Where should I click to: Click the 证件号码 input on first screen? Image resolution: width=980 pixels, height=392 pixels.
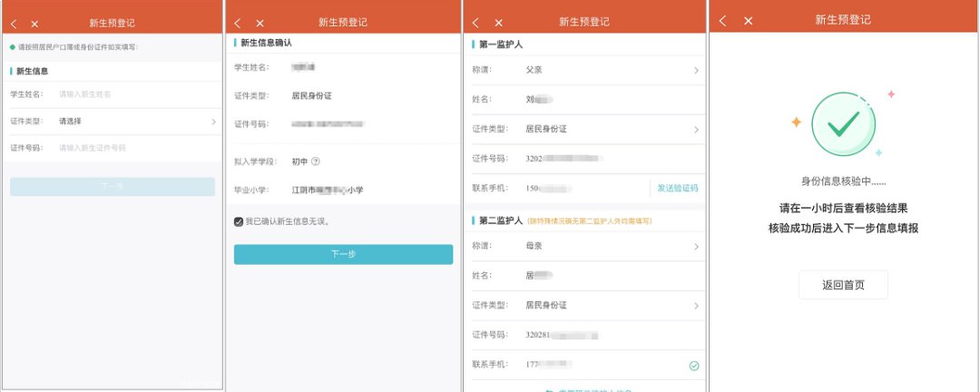(136, 147)
